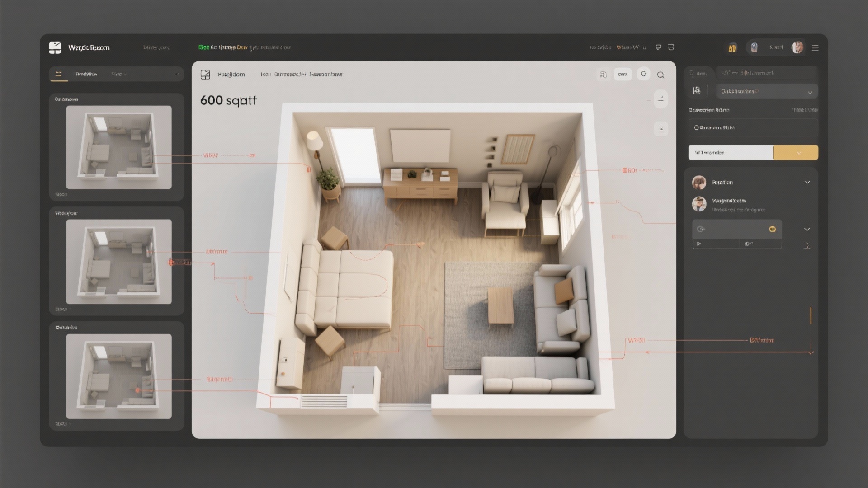Click the yellow badge icon in header
This screenshot has width=868, height=488.
pyautogui.click(x=732, y=48)
